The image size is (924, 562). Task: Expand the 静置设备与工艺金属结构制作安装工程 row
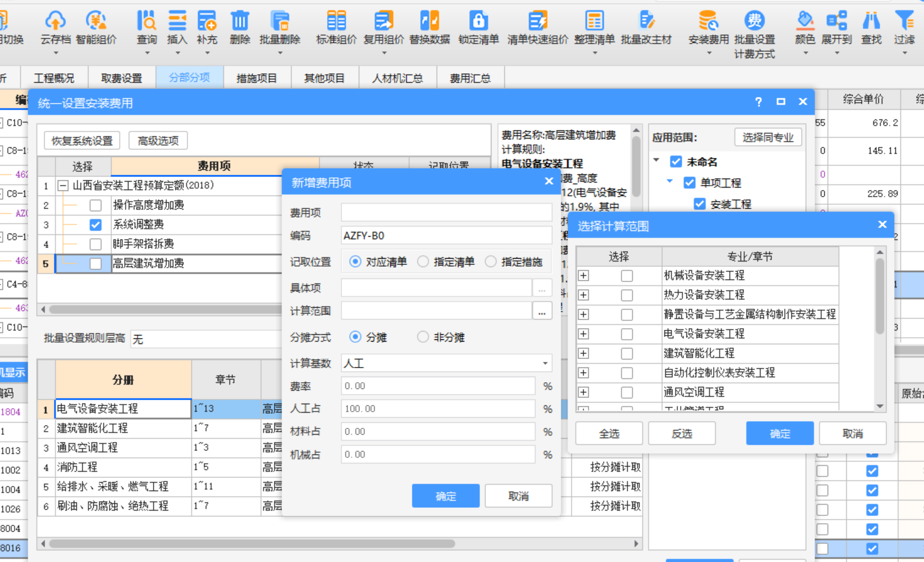point(584,315)
